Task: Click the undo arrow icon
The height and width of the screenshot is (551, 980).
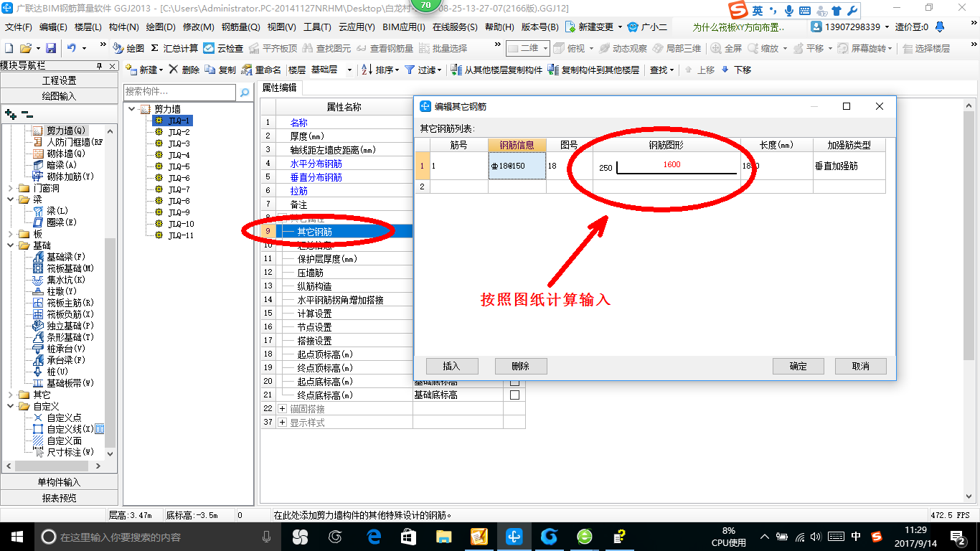Action: tap(72, 48)
